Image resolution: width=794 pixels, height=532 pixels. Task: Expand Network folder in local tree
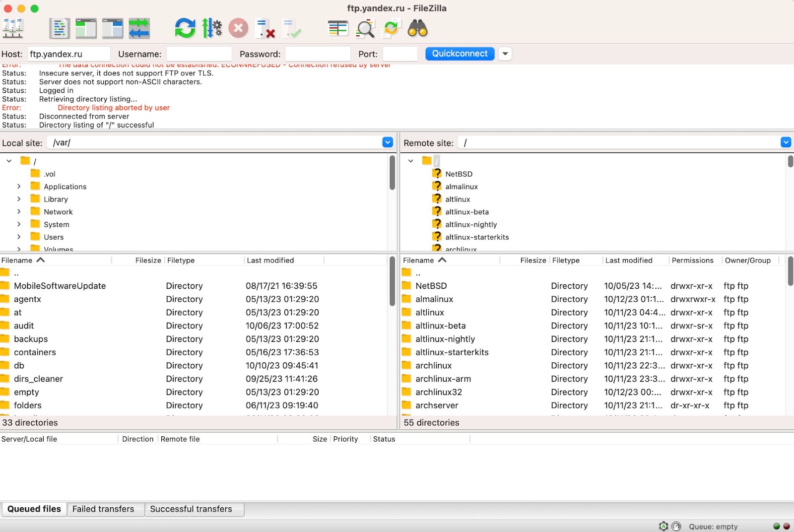(x=19, y=211)
